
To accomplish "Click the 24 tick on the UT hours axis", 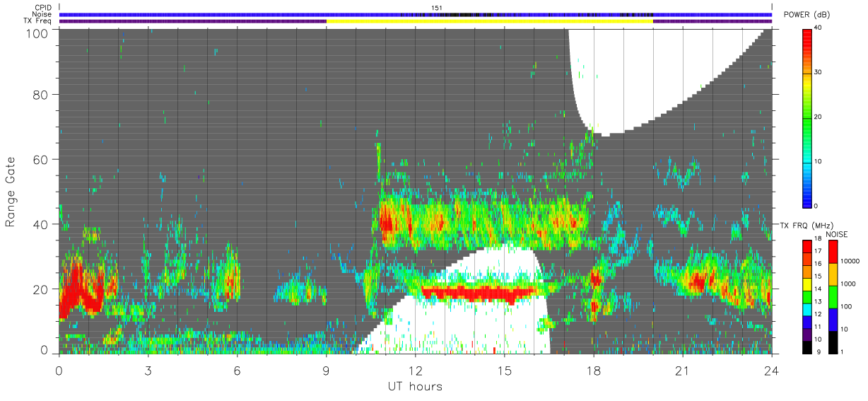I will click(771, 371).
